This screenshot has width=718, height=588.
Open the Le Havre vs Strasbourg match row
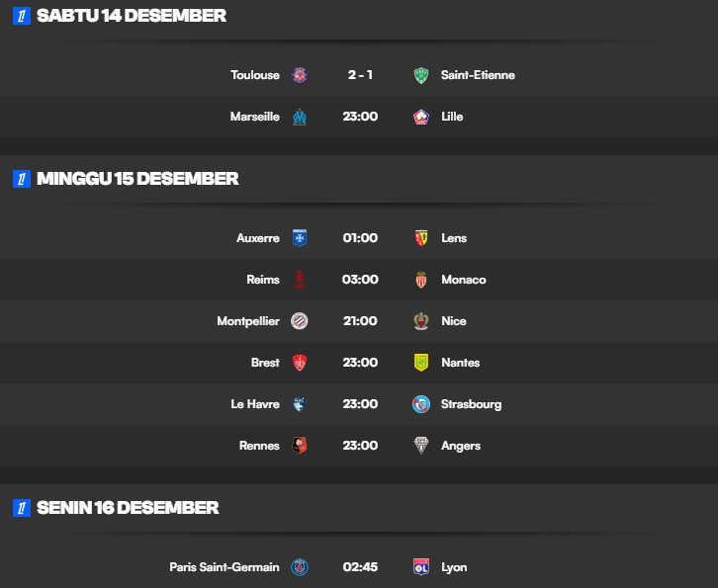pos(359,404)
